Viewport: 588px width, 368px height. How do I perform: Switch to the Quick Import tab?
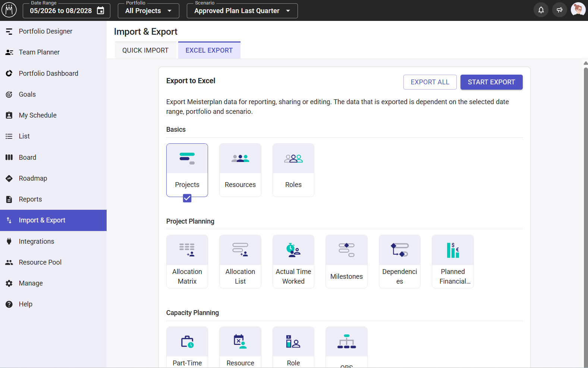coord(145,50)
